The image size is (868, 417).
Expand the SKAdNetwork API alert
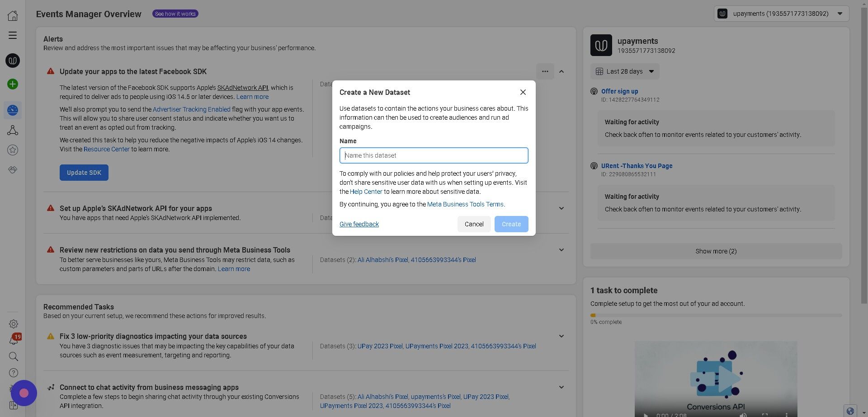click(x=561, y=208)
